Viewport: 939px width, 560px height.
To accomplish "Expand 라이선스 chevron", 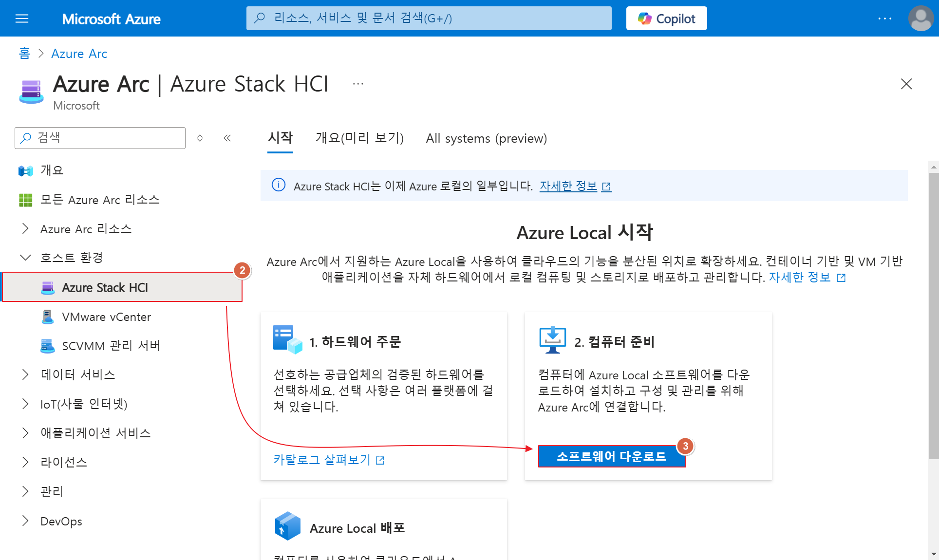I will point(25,462).
